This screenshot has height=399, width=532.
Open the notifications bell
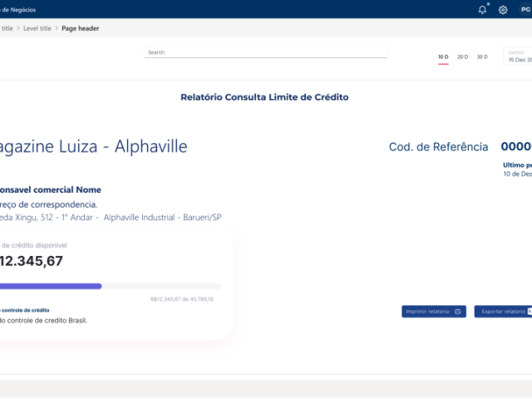point(482,10)
